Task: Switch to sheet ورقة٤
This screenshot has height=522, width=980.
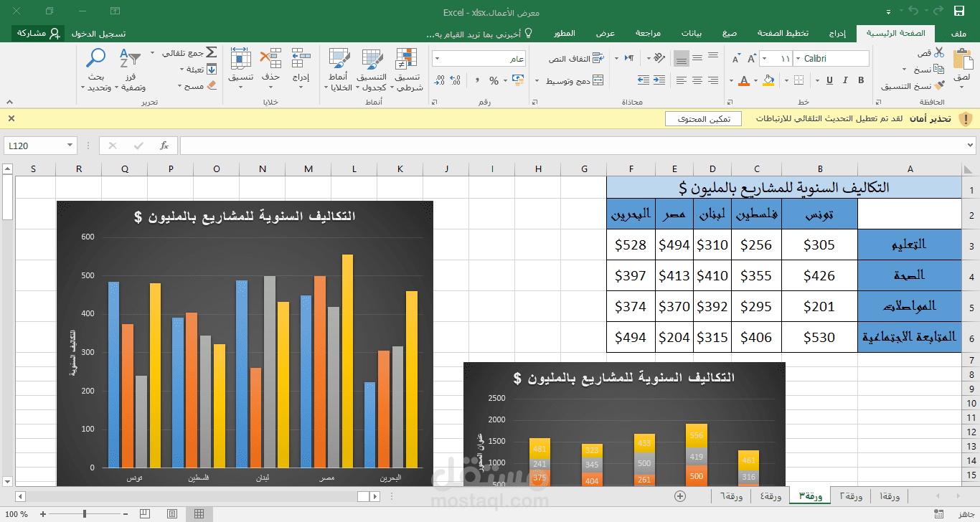Action: 771,496
